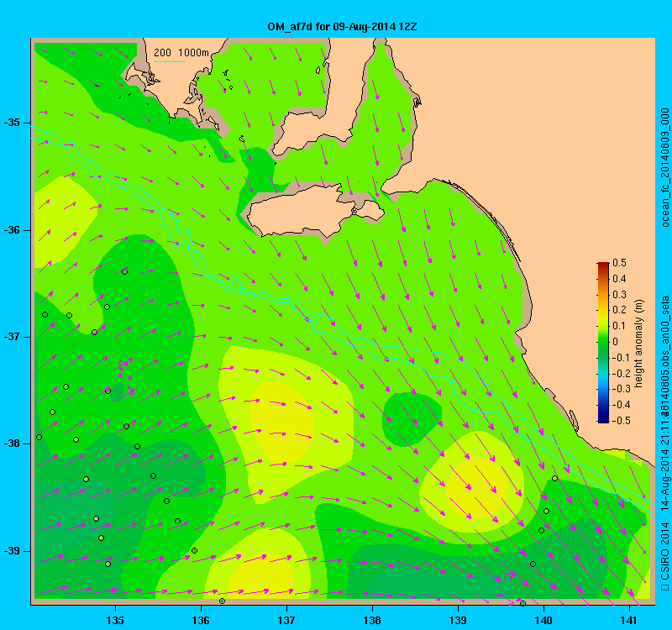Click the 135 longitude axis label
The width and height of the screenshot is (672, 630).
tap(115, 621)
